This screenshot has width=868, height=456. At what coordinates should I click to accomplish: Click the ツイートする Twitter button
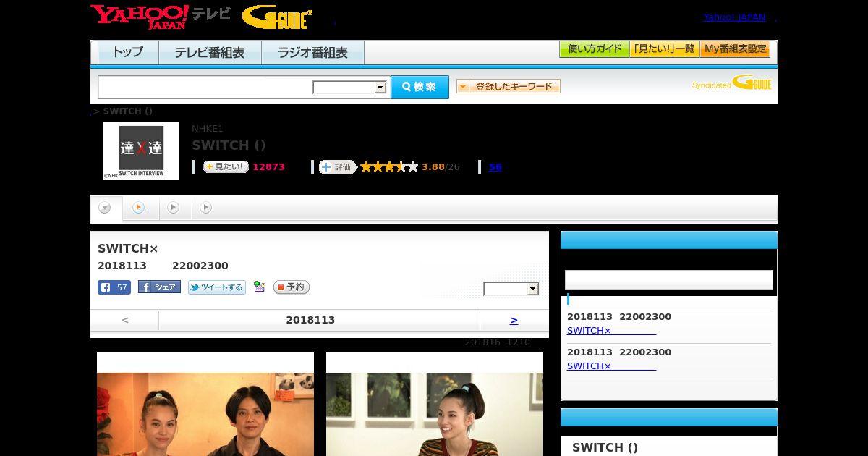(217, 287)
